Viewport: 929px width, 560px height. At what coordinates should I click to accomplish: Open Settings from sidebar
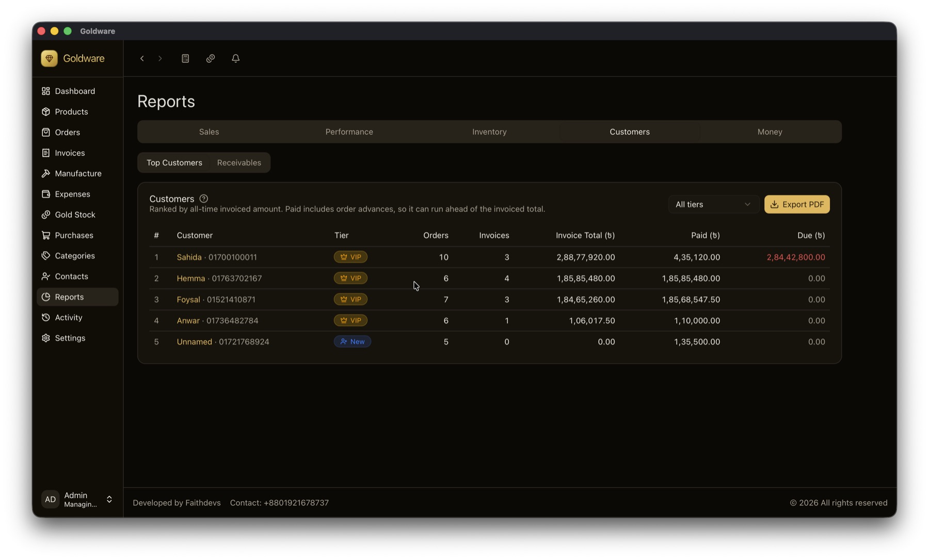[77, 338]
